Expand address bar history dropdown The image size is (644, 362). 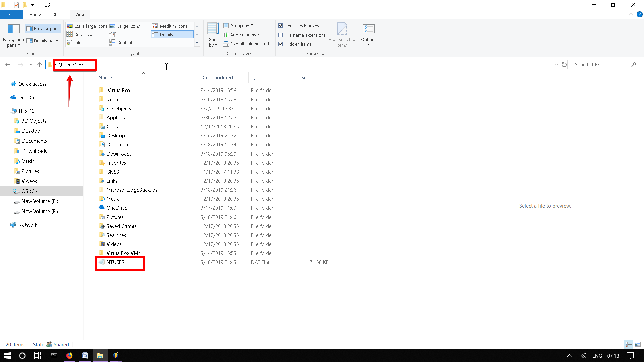coord(556,64)
